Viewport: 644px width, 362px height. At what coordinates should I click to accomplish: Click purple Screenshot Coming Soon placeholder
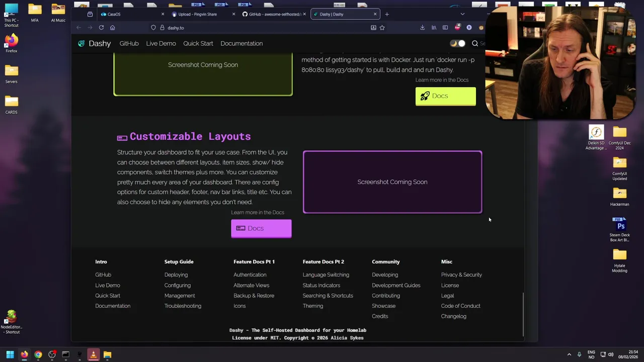pyautogui.click(x=392, y=182)
